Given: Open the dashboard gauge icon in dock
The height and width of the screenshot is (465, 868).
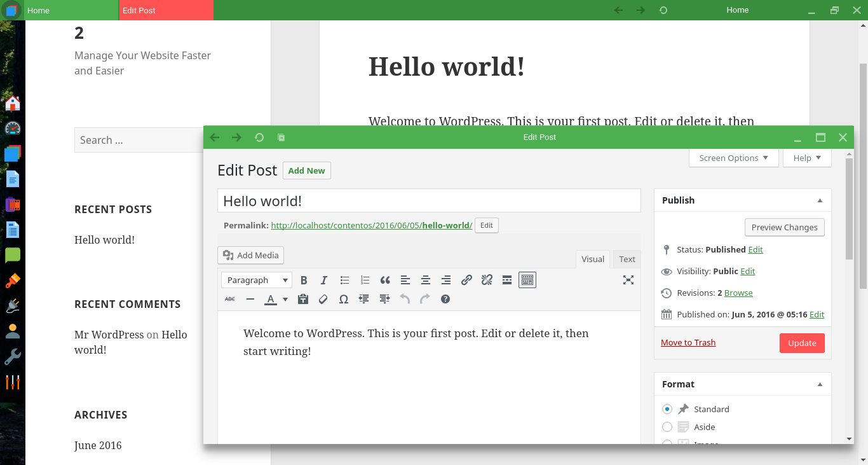Looking at the screenshot, I should 13,128.
